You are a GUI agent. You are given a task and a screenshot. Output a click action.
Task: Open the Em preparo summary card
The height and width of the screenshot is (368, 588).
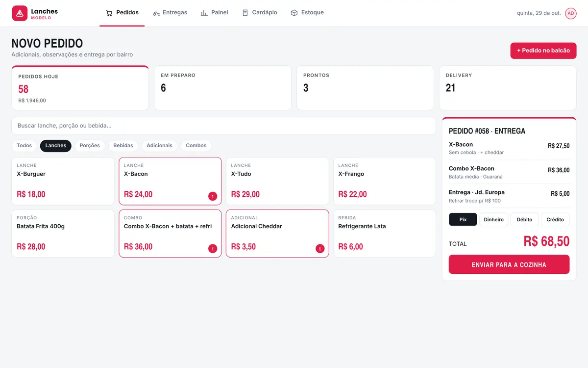click(x=223, y=88)
